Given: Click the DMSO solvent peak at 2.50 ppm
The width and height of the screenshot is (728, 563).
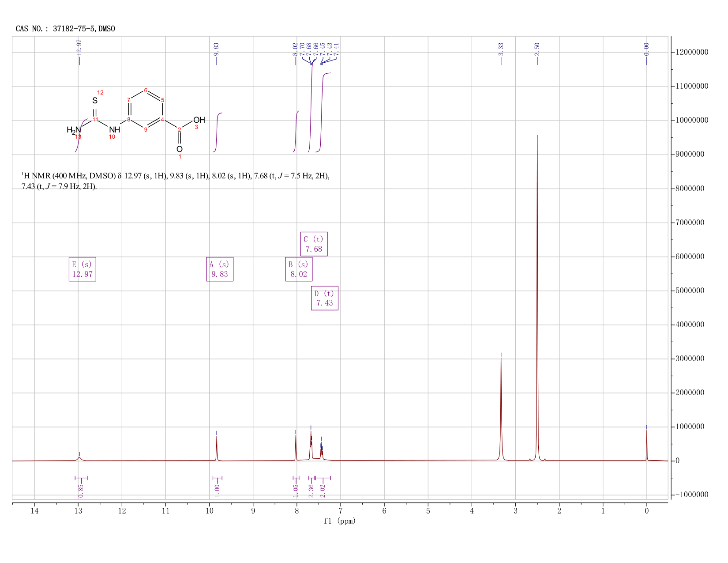Looking at the screenshot, I should (537, 300).
